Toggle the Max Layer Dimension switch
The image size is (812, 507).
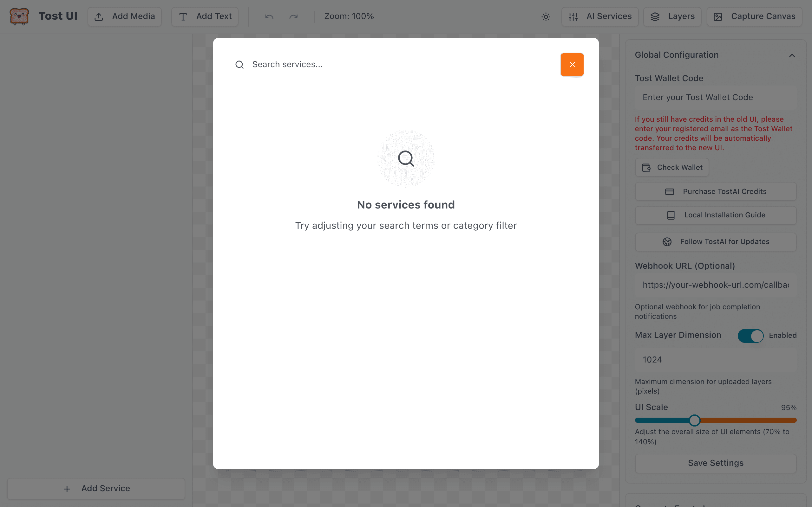click(x=750, y=335)
